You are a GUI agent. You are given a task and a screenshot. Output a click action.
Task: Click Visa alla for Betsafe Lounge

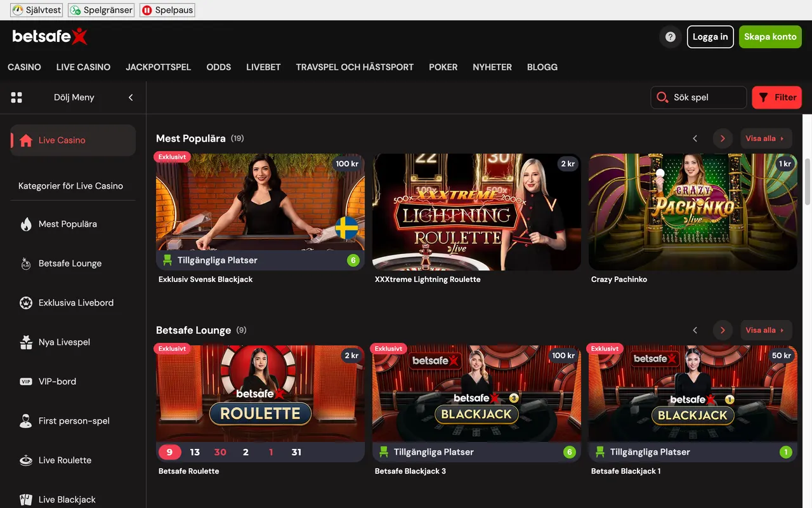click(766, 330)
